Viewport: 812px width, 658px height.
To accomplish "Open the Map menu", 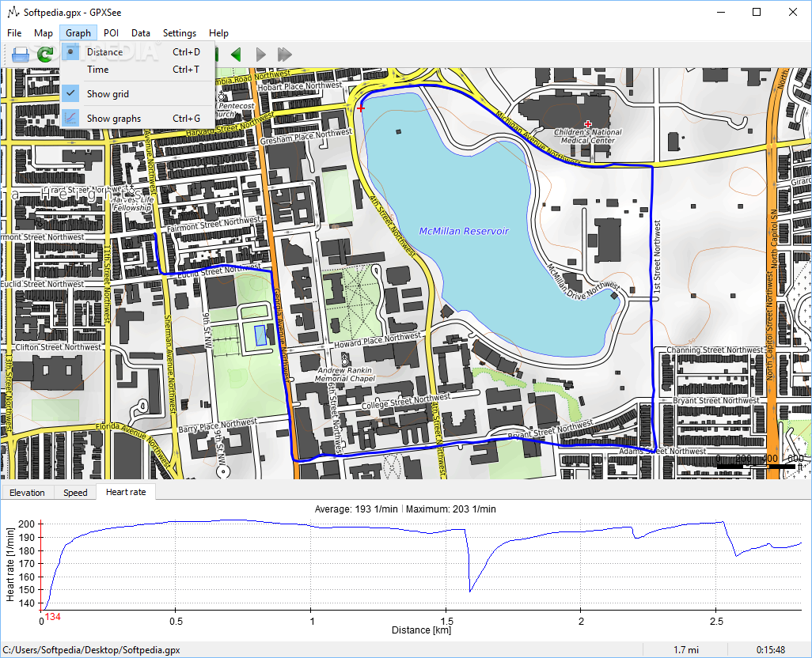I will 44,33.
